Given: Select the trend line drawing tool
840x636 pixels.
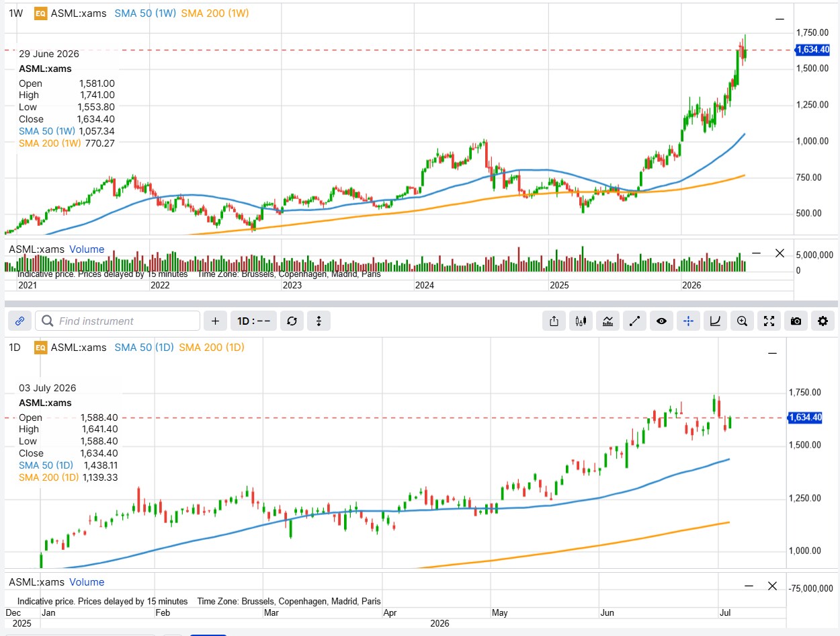Looking at the screenshot, I should point(634,321).
